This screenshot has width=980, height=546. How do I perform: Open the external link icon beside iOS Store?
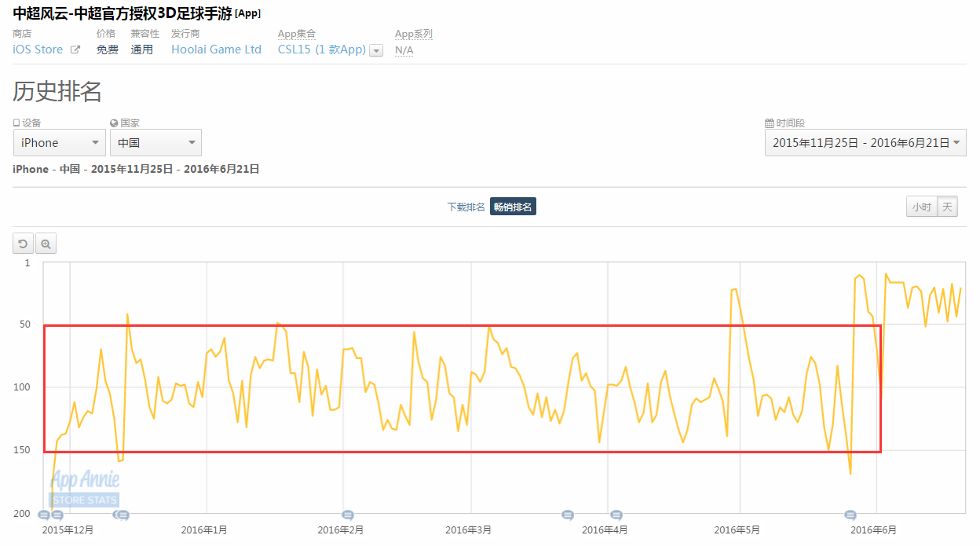click(x=75, y=49)
